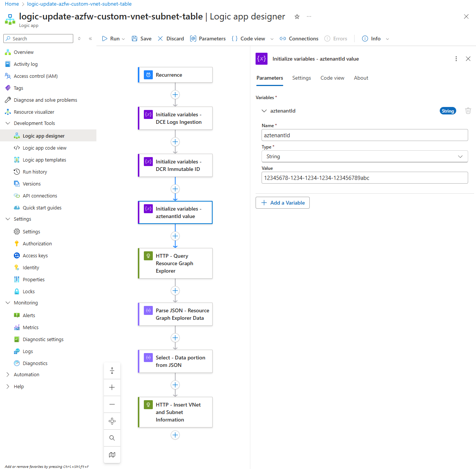Click the Add a Variable button

coord(282,203)
